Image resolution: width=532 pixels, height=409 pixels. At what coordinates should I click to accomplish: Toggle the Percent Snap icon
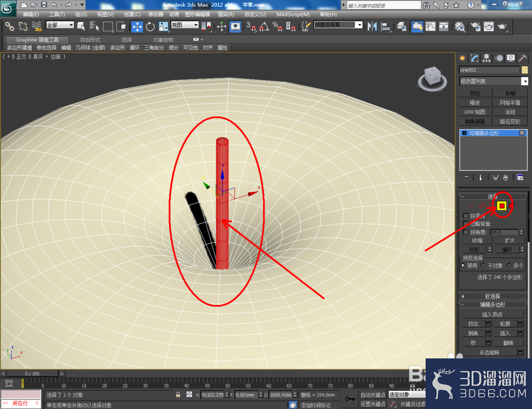[x=277, y=26]
